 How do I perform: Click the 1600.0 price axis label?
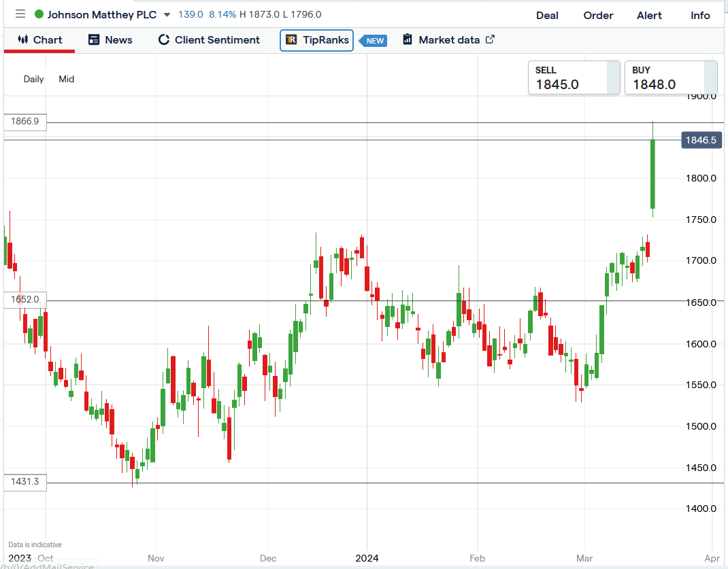(701, 343)
